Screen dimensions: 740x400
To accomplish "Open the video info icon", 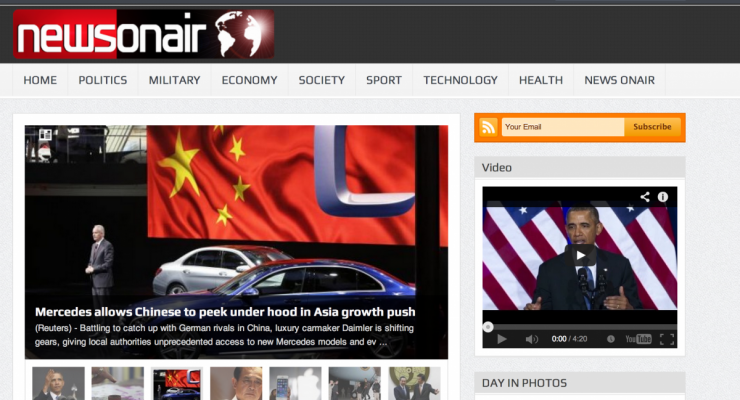I will (663, 197).
